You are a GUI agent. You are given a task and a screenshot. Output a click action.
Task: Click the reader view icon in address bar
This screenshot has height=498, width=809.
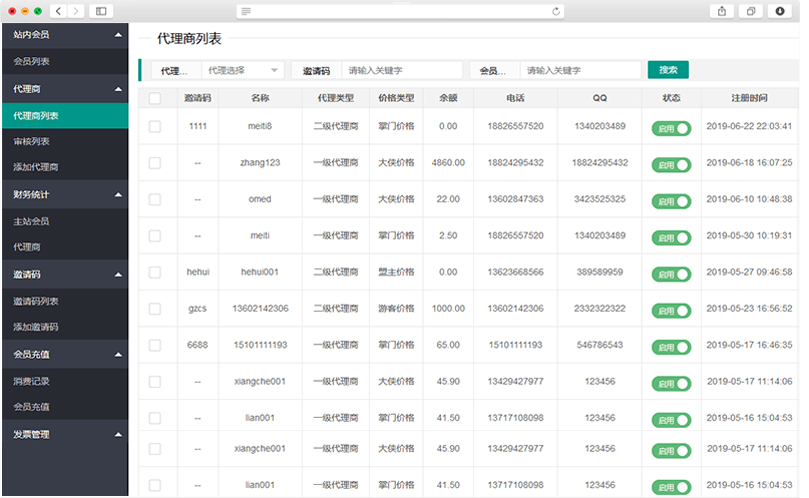tap(247, 11)
